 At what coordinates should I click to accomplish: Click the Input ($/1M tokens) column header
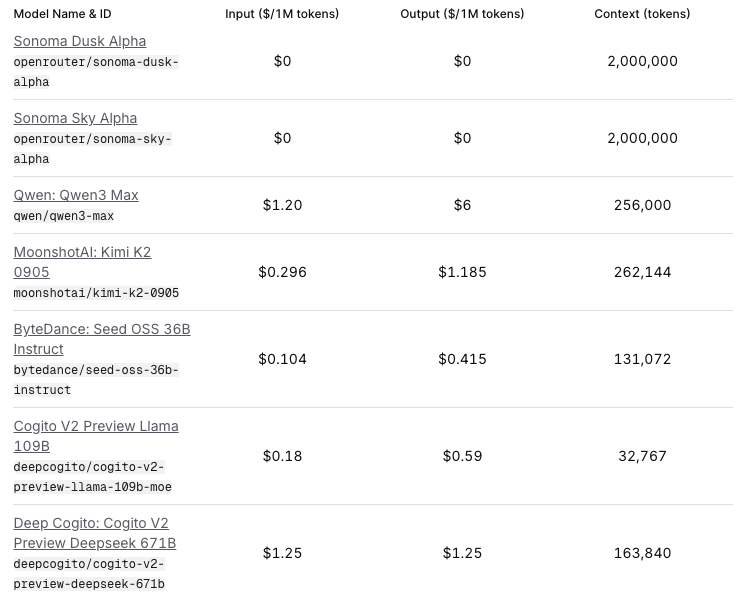282,14
